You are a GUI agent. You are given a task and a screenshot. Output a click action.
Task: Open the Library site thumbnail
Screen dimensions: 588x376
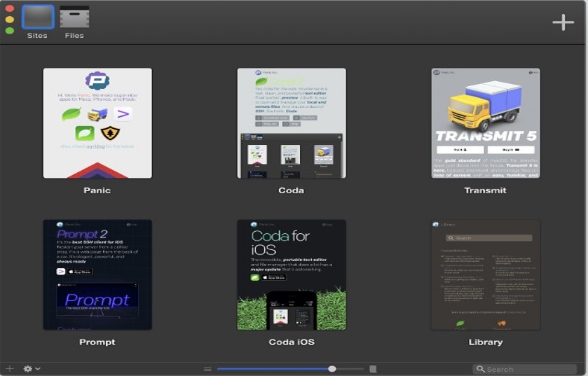pos(486,274)
